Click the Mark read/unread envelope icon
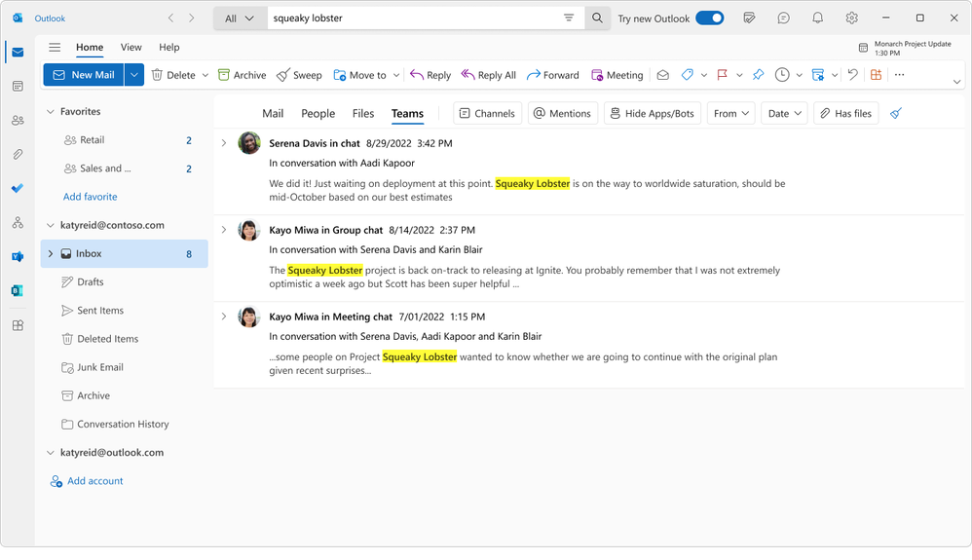This screenshot has height=560, width=972. tap(662, 75)
